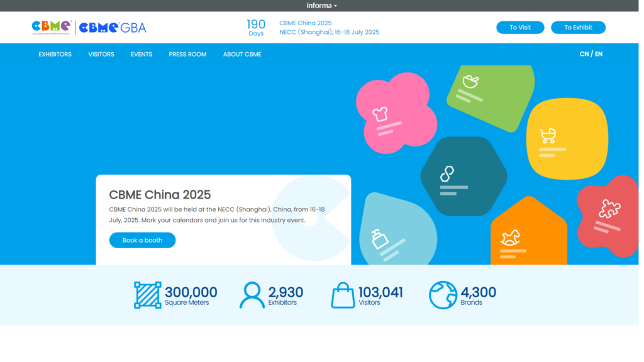Click the card description paragraph

point(217,215)
